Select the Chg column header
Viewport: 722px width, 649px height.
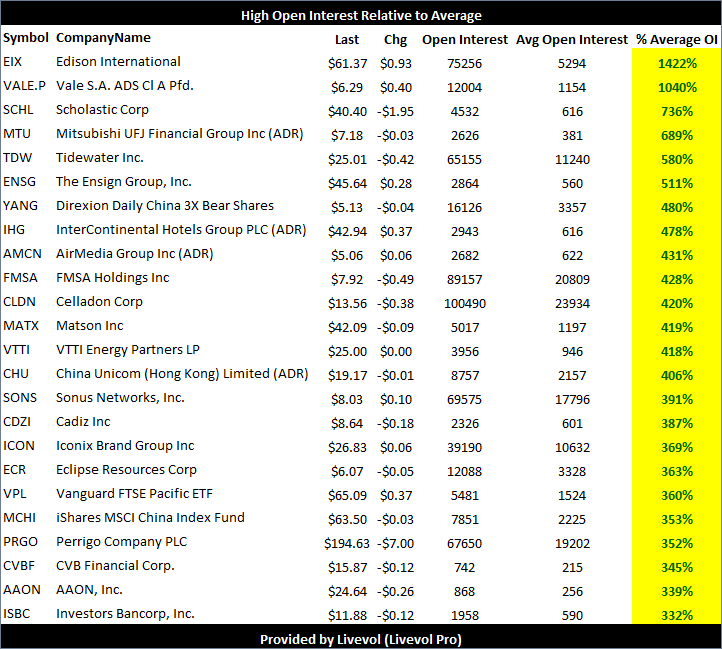pyautogui.click(x=396, y=40)
